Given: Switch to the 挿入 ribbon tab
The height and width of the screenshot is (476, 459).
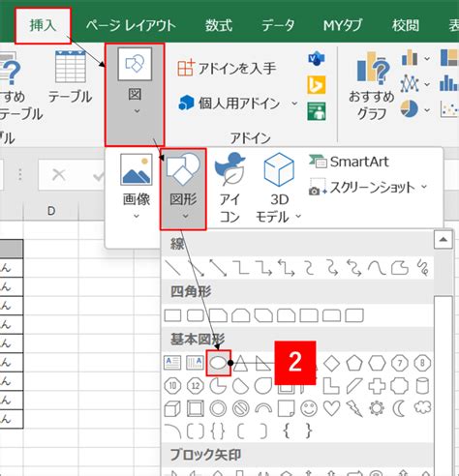Looking at the screenshot, I should click(43, 25).
